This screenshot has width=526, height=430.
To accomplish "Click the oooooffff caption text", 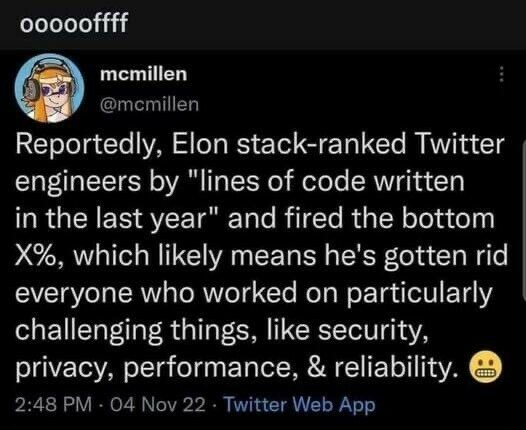I will tap(74, 23).
